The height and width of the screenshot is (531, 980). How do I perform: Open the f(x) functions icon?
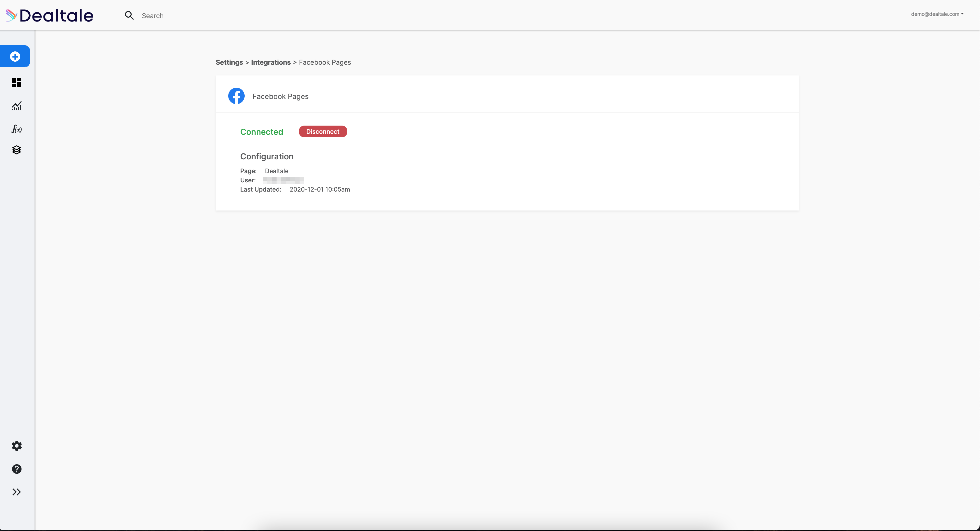(x=16, y=129)
